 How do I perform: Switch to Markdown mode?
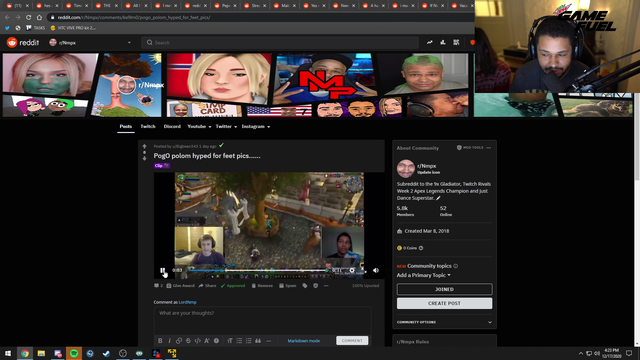(x=304, y=340)
